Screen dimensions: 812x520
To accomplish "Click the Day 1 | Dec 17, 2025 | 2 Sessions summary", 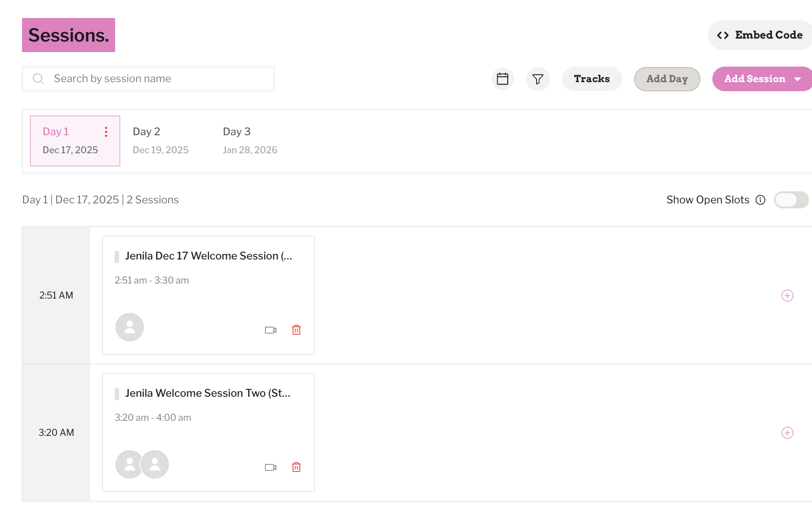I will tap(101, 200).
